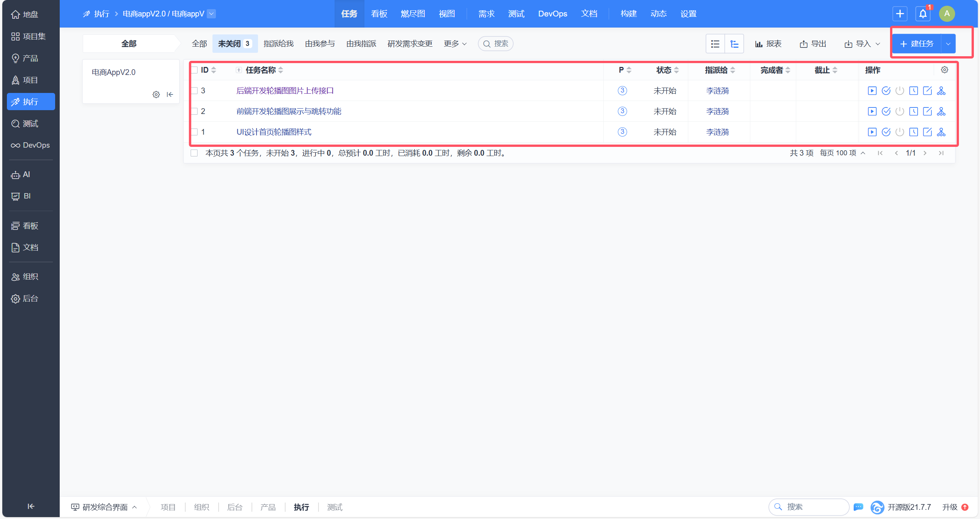The width and height of the screenshot is (980, 519).
Task: Click start-task icon for task 3
Action: (872, 91)
